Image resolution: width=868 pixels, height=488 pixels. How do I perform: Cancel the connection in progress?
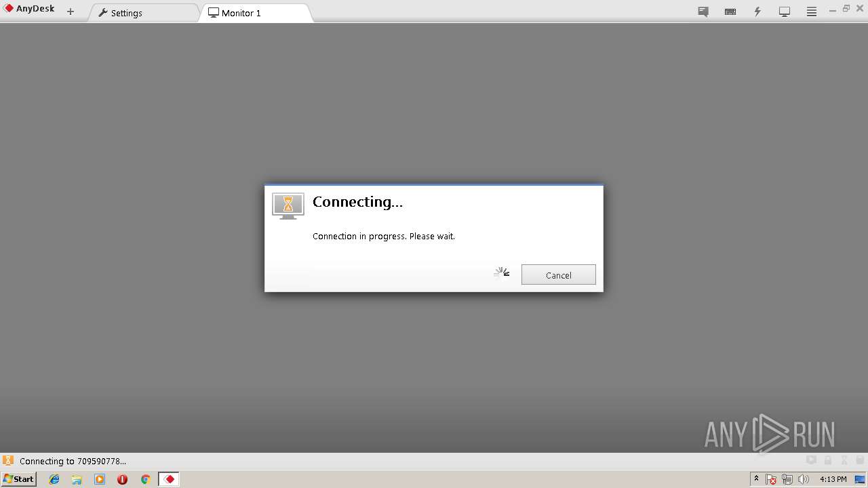[558, 274]
